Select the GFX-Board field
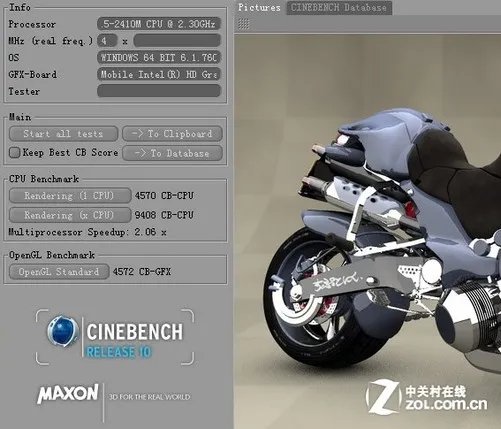The height and width of the screenshot is (429, 501). [x=159, y=74]
